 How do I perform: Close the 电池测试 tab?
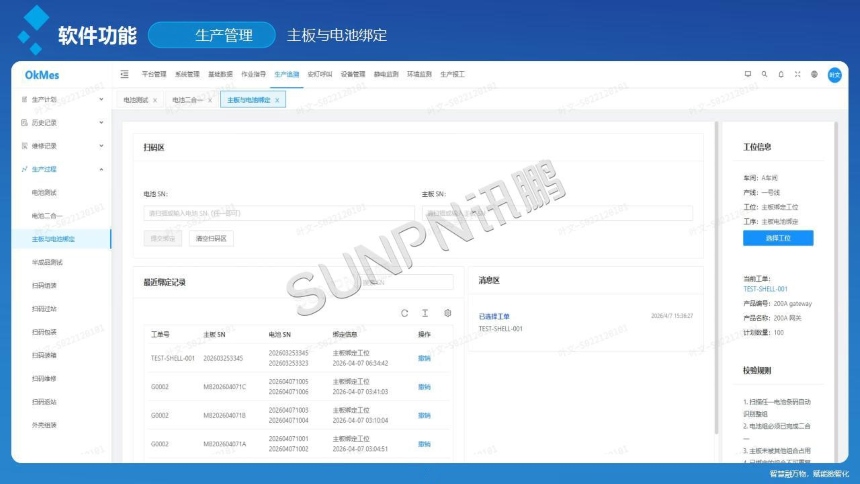point(155,100)
